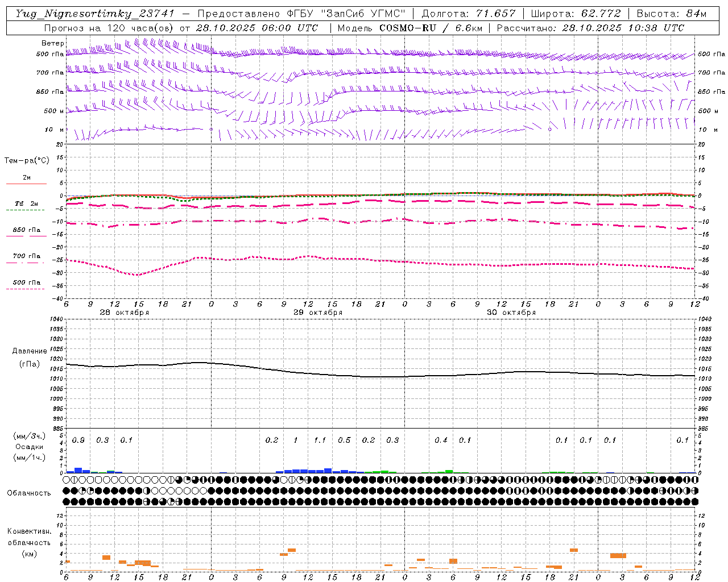Click the Ветер panel label
This screenshot has height=582, width=728.
[x=53, y=43]
